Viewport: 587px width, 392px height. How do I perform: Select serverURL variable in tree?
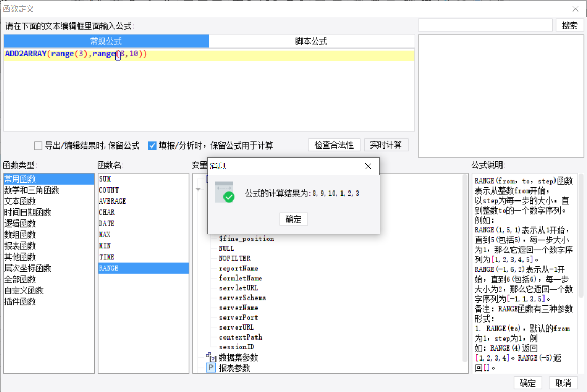236,327
